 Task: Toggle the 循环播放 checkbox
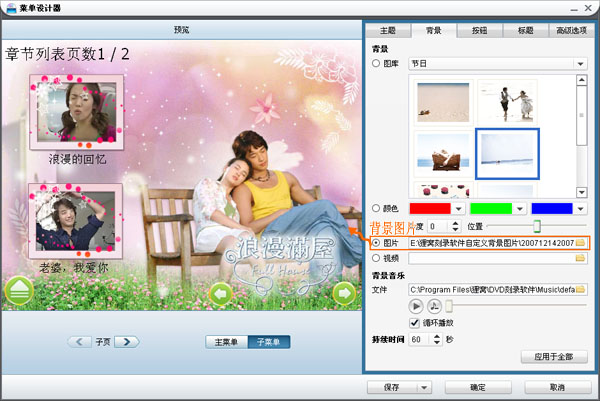click(x=414, y=323)
